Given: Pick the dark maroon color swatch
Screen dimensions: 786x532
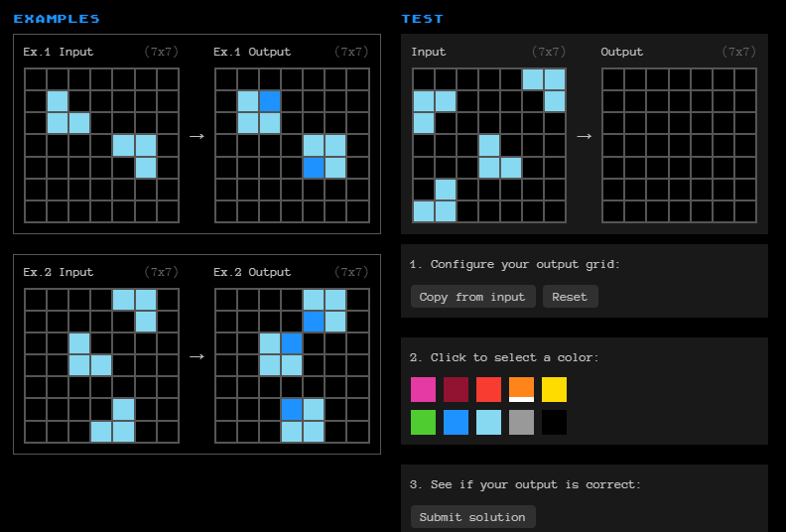Looking at the screenshot, I should pyautogui.click(x=456, y=390).
